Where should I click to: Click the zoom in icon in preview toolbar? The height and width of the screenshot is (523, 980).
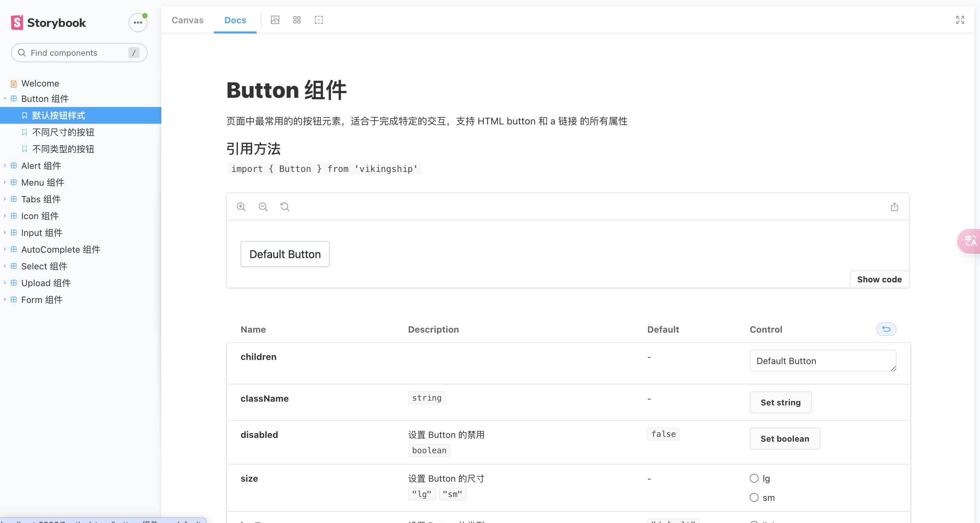(241, 207)
